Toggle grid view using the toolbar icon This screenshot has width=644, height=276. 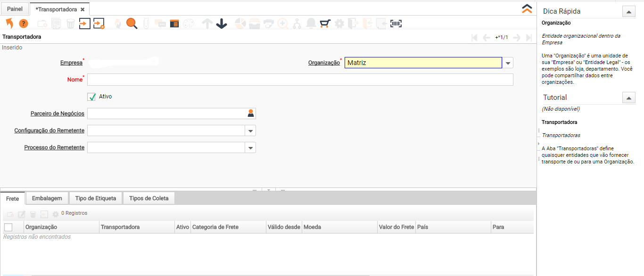(174, 24)
